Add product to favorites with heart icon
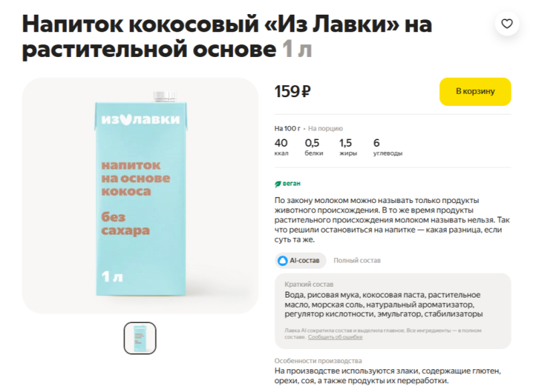Screen dimensions: 536x392 pos(507,23)
